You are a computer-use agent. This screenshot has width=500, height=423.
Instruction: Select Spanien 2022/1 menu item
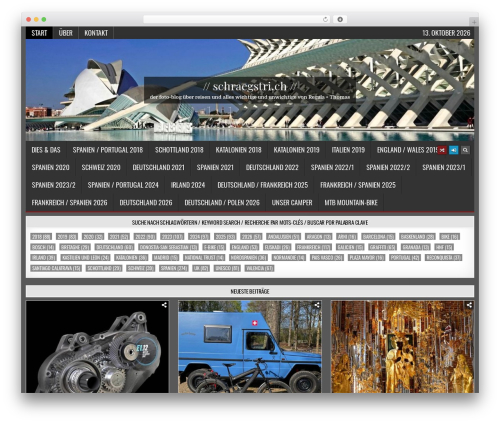332,167
